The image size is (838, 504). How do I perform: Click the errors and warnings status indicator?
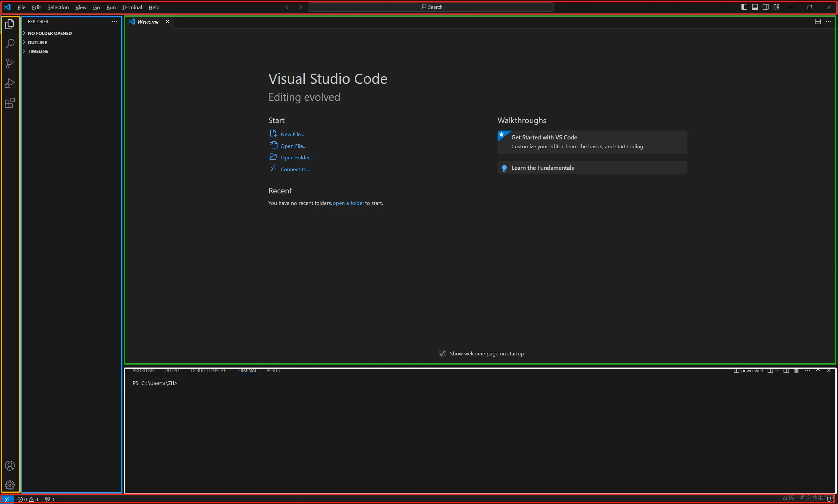pyautogui.click(x=28, y=499)
